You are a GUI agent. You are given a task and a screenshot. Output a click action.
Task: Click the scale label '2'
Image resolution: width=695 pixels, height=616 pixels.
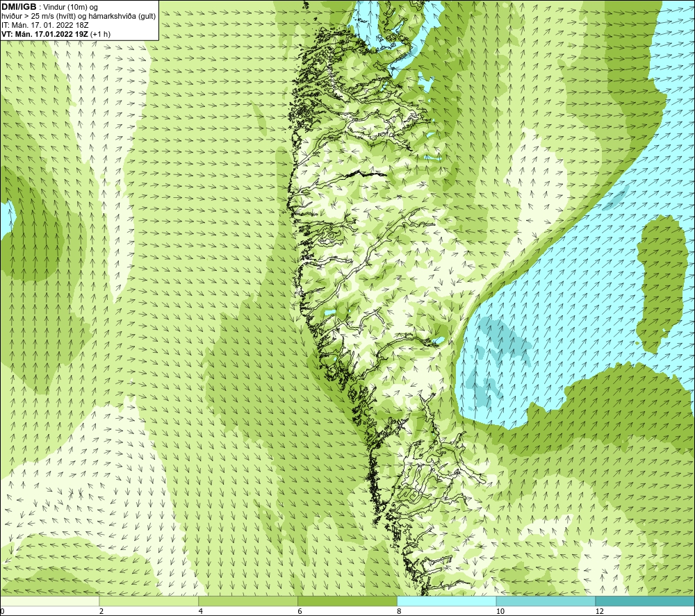click(101, 611)
